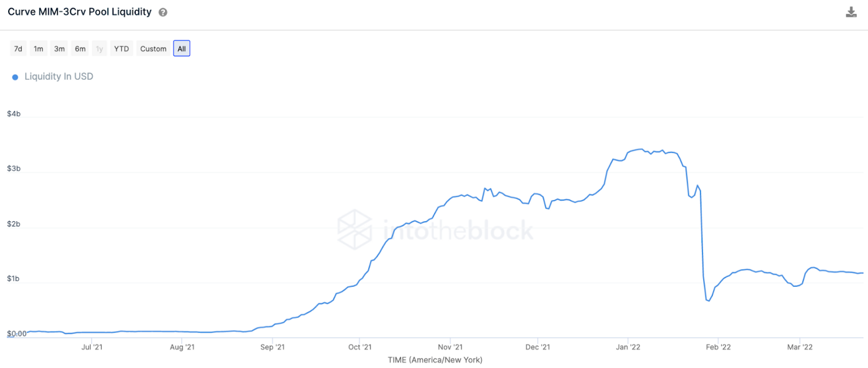Select the All time range
Viewport: 868px width, 368px height.
tap(182, 48)
